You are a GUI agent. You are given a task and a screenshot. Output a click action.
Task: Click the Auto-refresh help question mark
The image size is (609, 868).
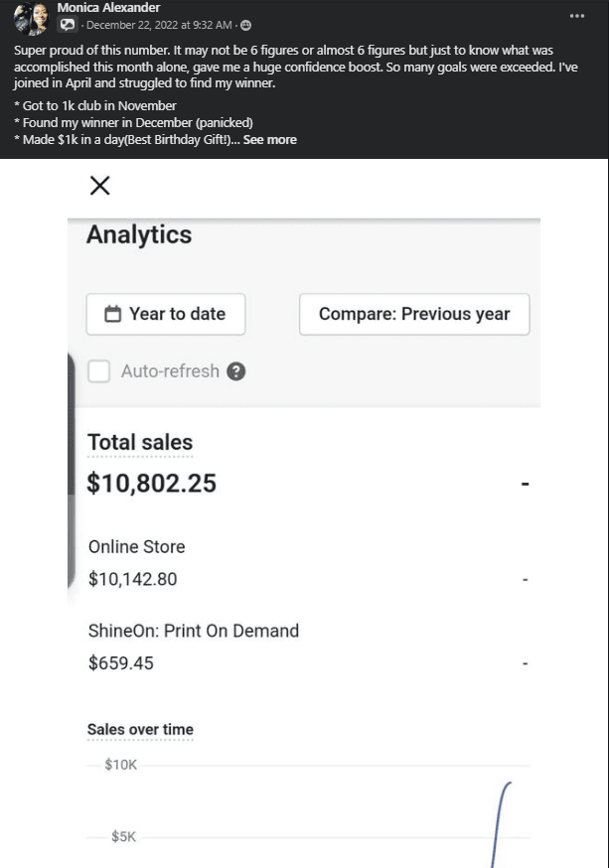pos(235,371)
